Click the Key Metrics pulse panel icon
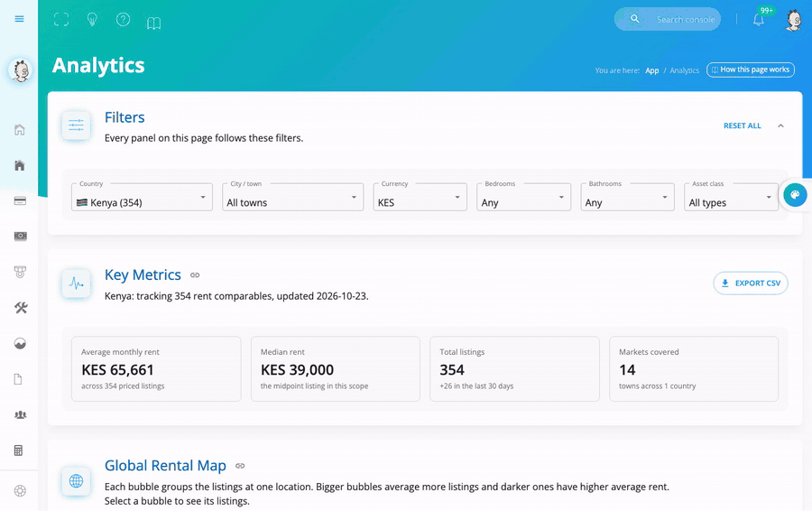 pos(76,283)
